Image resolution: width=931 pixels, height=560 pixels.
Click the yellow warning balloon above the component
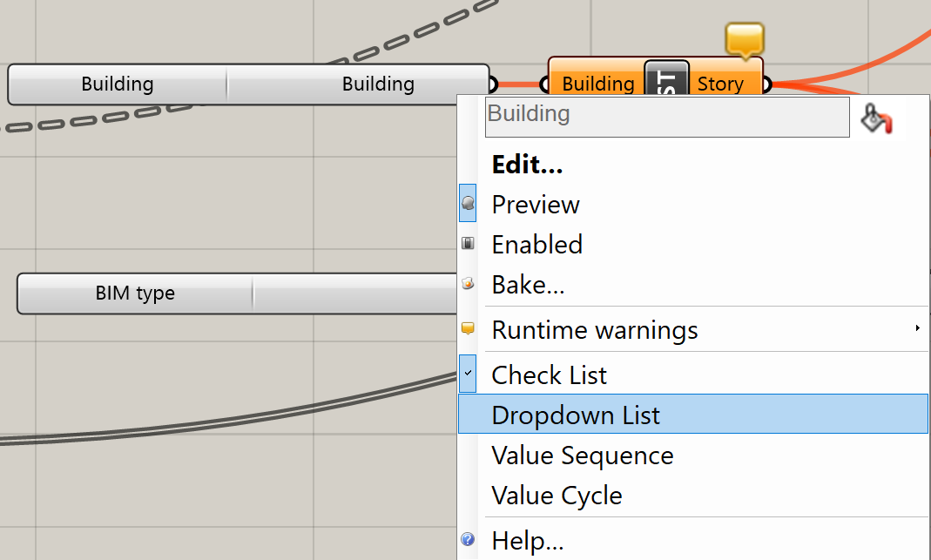pos(745,38)
